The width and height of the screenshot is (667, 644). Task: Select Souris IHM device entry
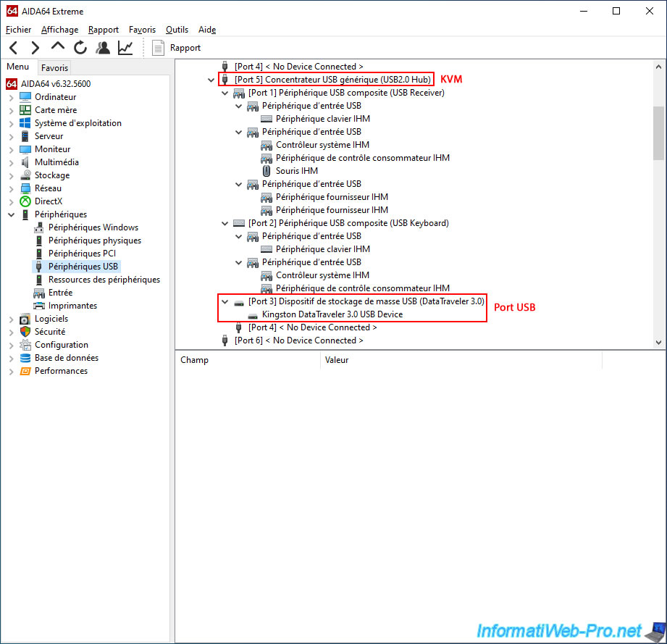click(296, 171)
